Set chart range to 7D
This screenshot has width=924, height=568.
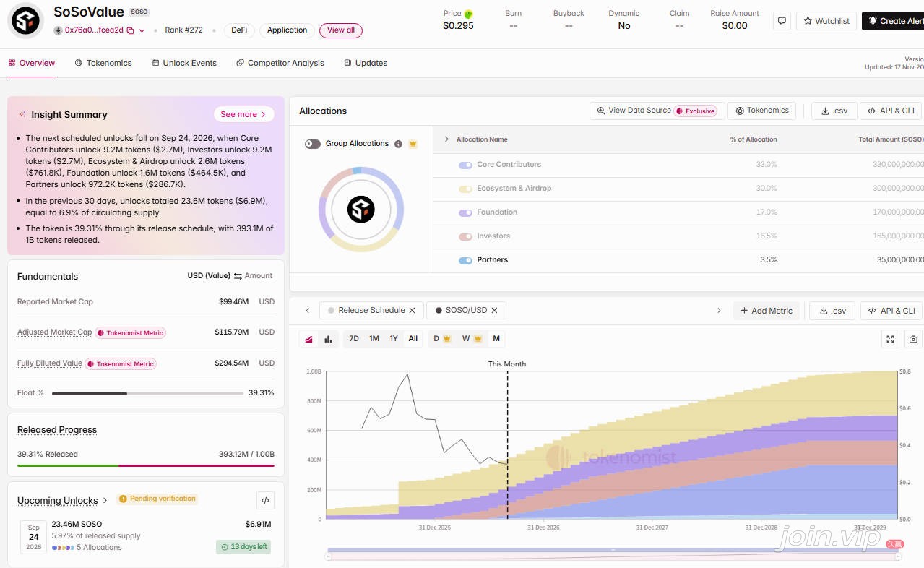[x=354, y=338]
